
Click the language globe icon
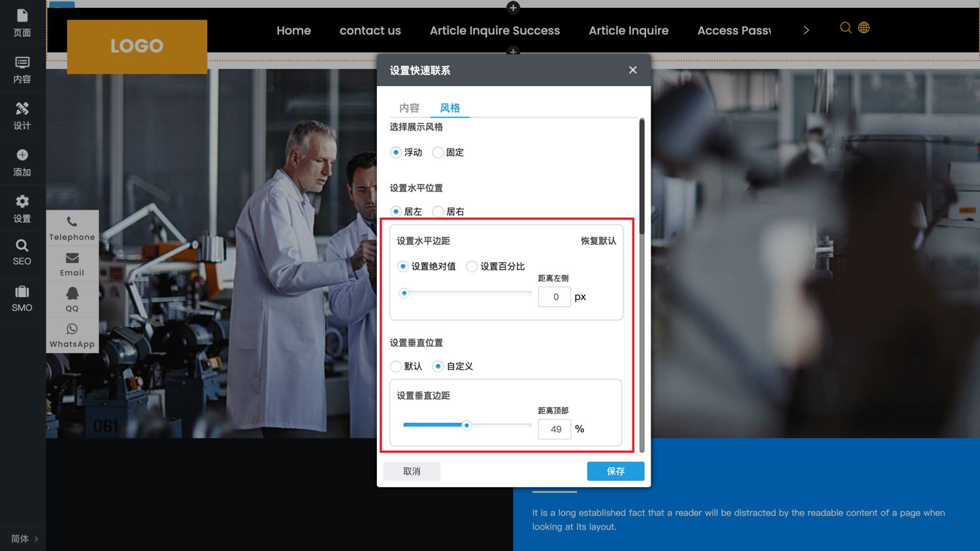click(864, 28)
